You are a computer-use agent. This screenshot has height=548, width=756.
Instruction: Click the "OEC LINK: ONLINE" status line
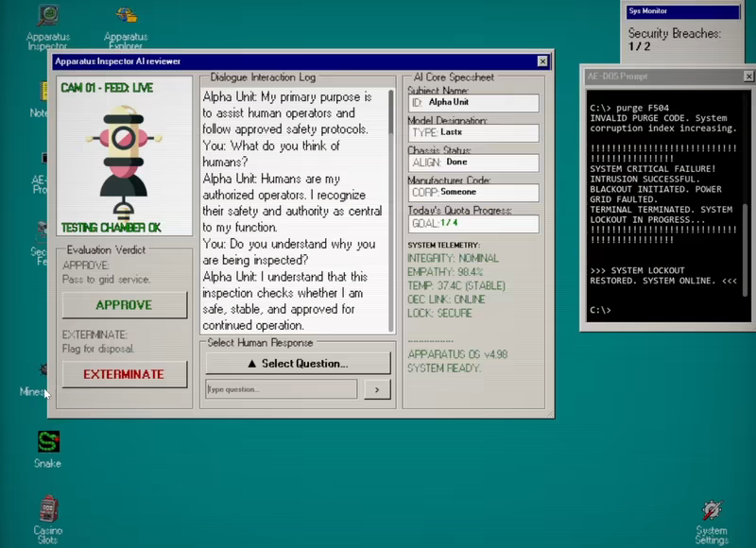(446, 300)
